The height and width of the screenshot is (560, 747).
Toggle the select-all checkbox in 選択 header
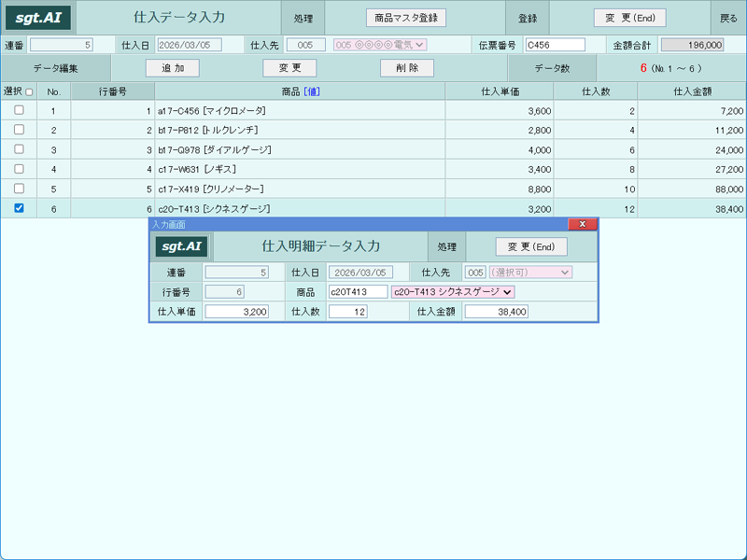[x=29, y=91]
